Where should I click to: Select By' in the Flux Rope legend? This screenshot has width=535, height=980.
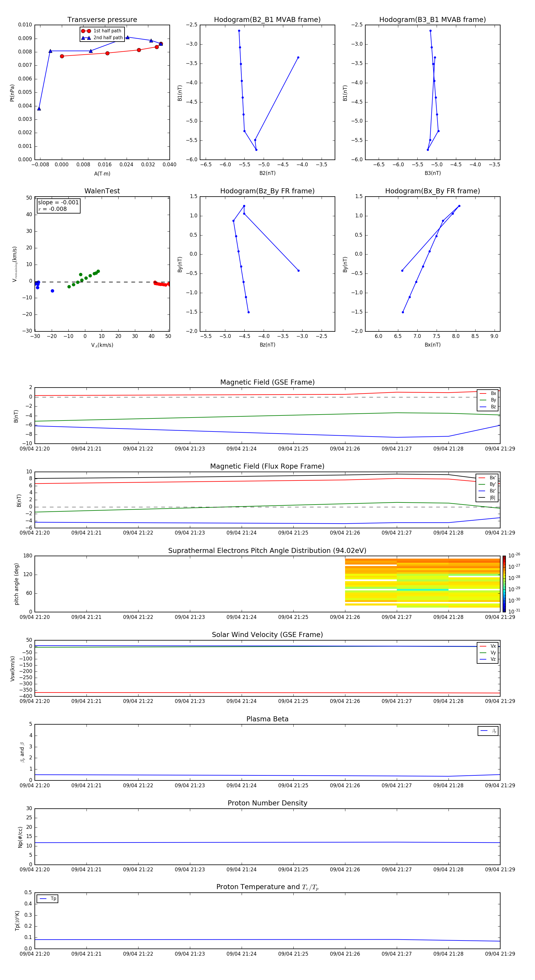click(x=487, y=484)
